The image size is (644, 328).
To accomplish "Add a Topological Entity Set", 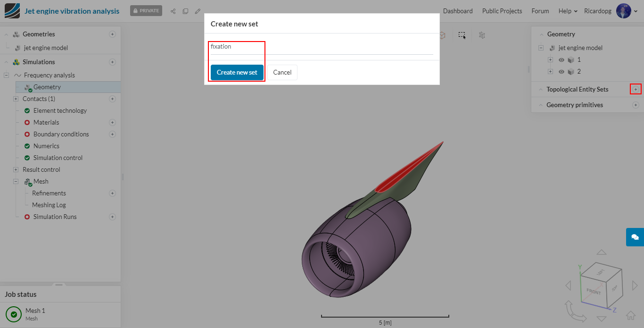I will [636, 89].
